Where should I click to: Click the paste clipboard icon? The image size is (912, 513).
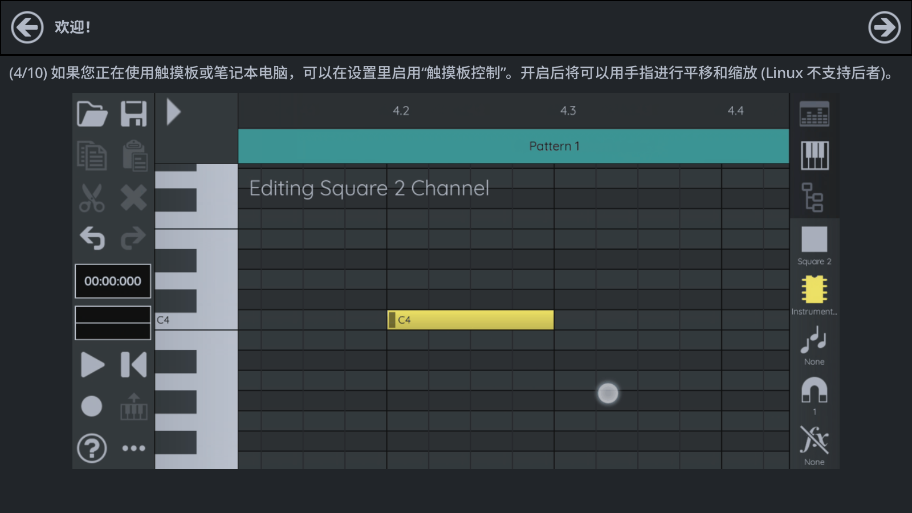134,155
